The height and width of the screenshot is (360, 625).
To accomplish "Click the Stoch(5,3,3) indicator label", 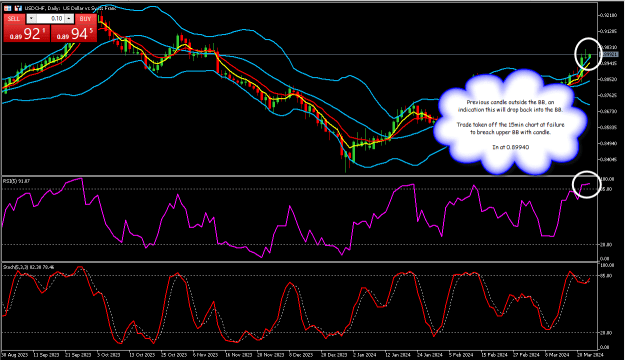I will coord(29,267).
